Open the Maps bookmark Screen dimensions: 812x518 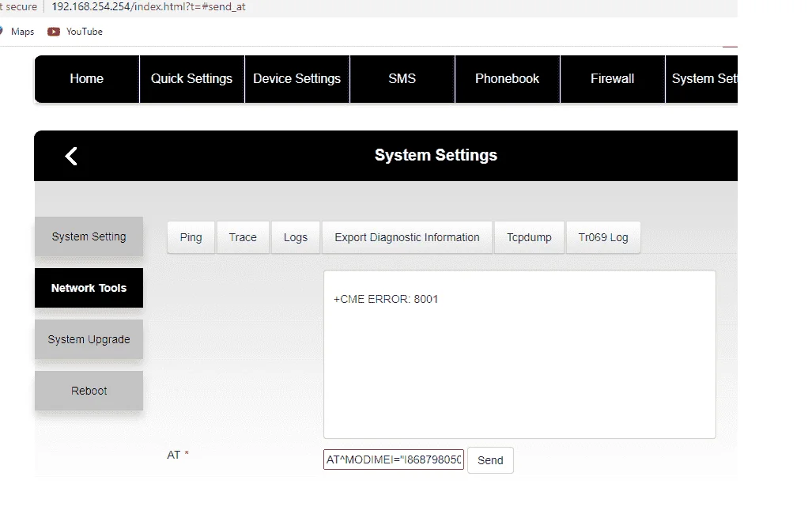(18, 32)
